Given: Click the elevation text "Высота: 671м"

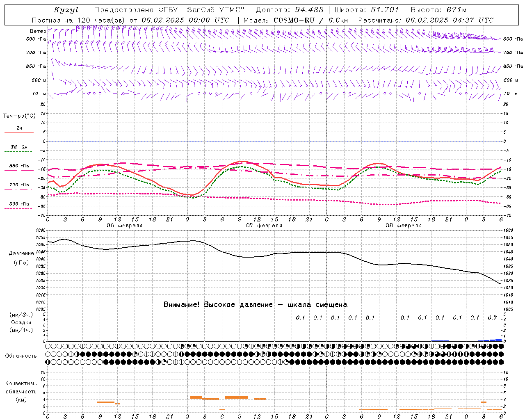Looking at the screenshot, I should (x=438, y=10).
